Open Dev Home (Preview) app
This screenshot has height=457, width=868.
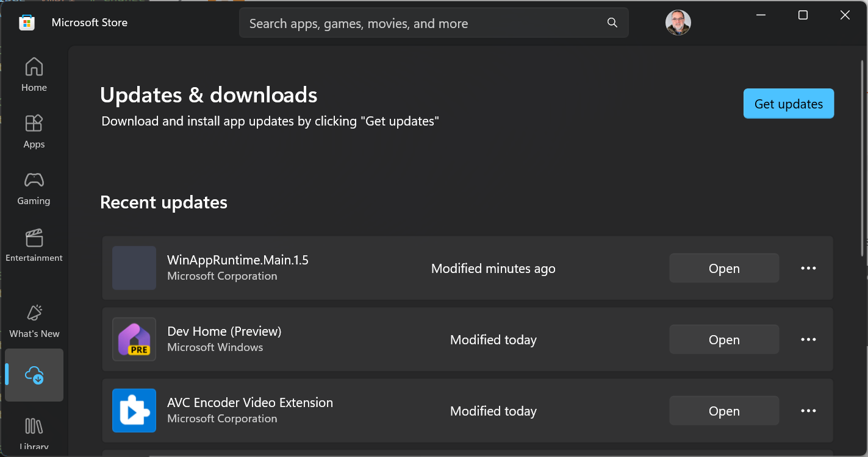(724, 339)
